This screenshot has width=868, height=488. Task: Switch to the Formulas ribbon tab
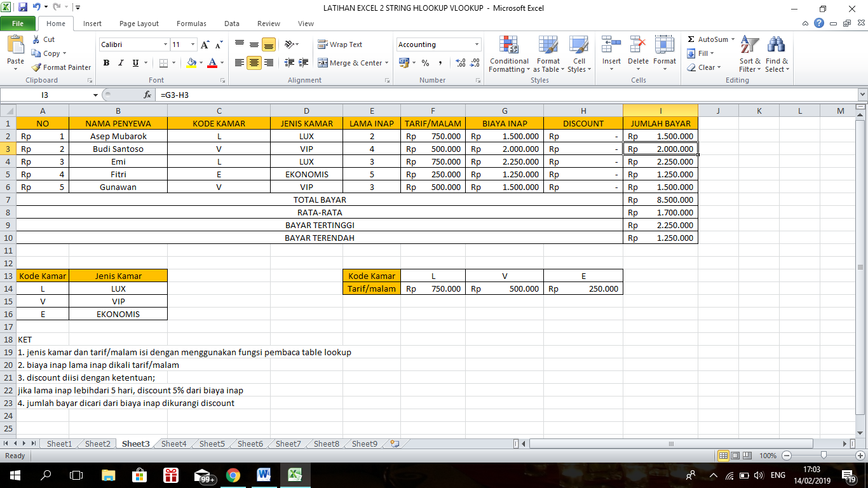tap(191, 23)
